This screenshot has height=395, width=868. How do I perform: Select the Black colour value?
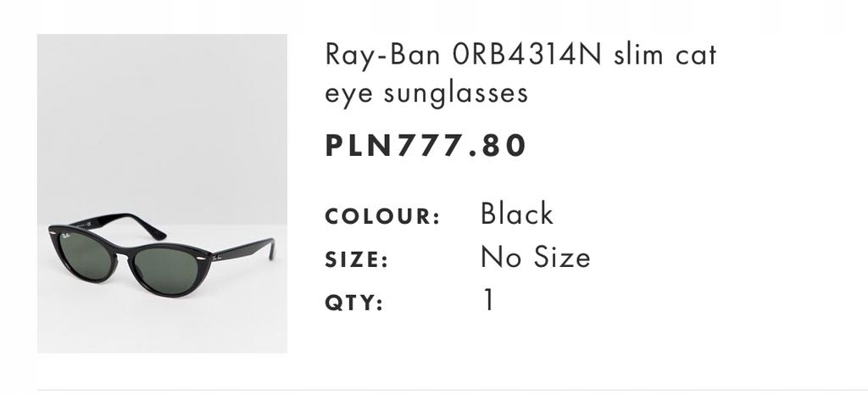pos(516,214)
